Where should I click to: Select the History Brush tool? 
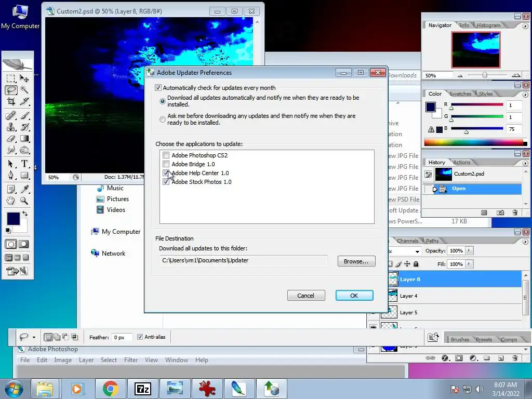pyautogui.click(x=24, y=127)
